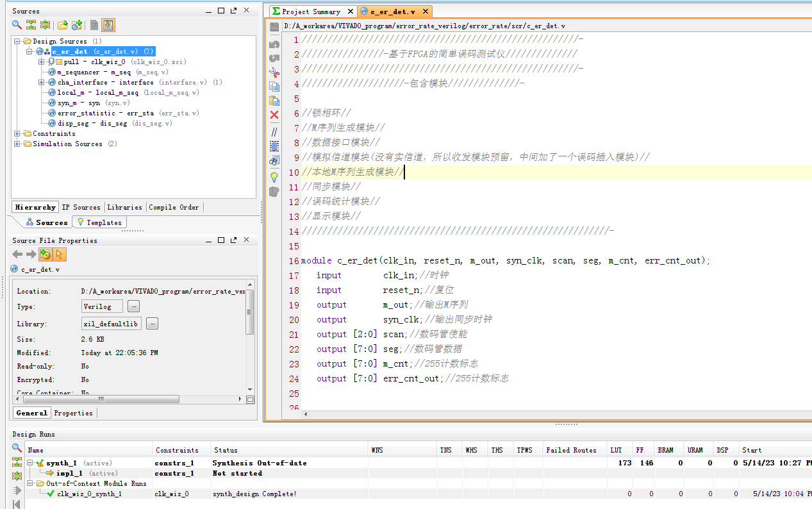The height and width of the screenshot is (509, 812).
Task: Click the browse button next to Verilog type
Action: tap(133, 306)
